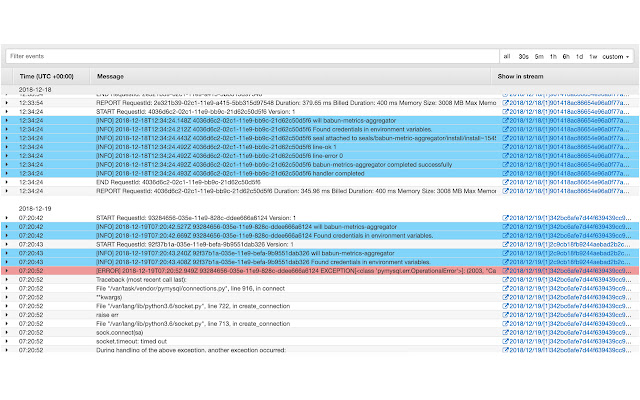Click external-link icon on 'seal attached' row
This screenshot has width=640, height=400.
505,138
